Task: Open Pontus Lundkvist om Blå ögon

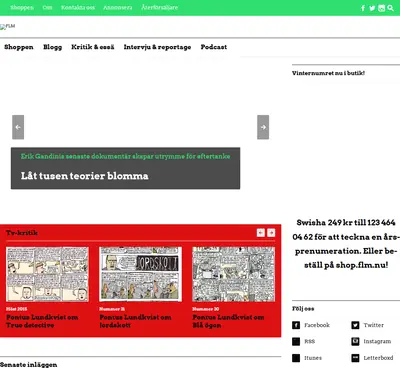Action: coord(228,321)
